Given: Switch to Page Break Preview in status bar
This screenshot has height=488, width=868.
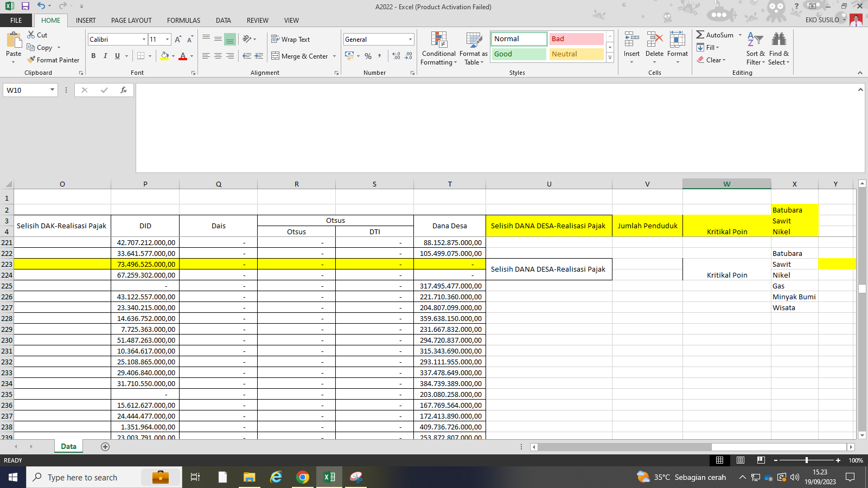Looking at the screenshot, I should click(761, 460).
